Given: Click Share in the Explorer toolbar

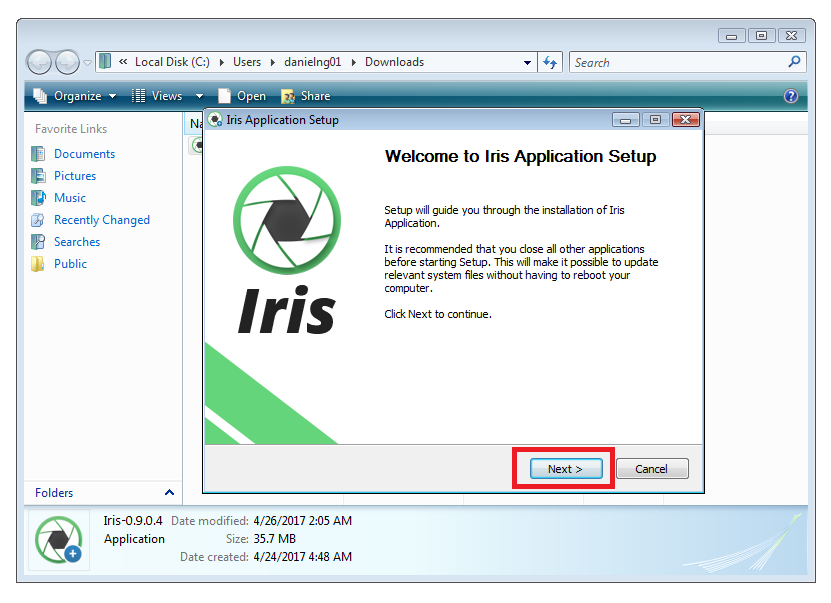Looking at the screenshot, I should tap(306, 96).
